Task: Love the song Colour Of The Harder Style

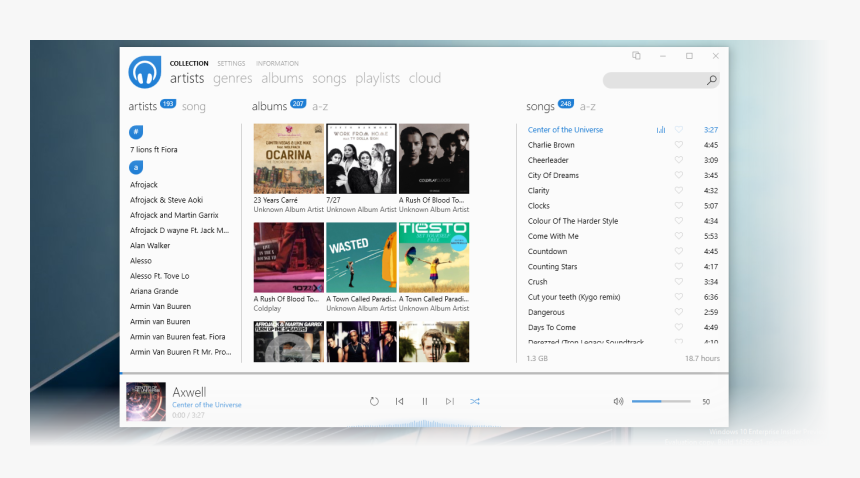Action: [x=678, y=221]
